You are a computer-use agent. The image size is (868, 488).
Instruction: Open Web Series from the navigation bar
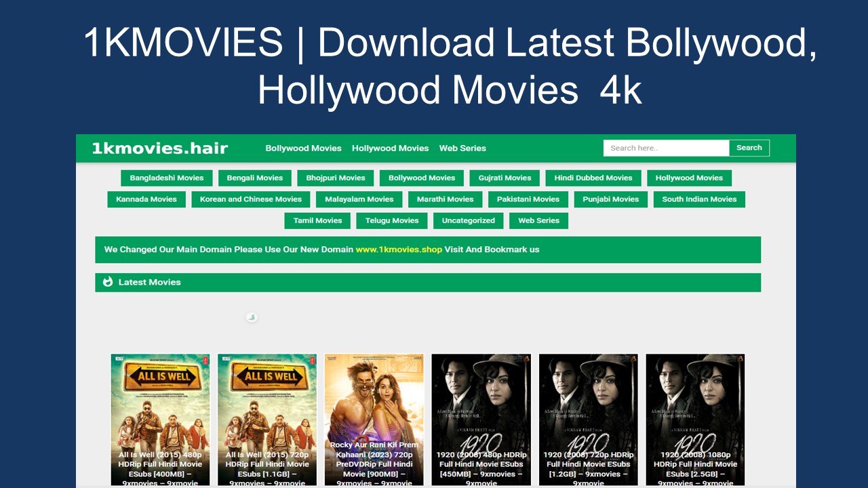pyautogui.click(x=462, y=148)
